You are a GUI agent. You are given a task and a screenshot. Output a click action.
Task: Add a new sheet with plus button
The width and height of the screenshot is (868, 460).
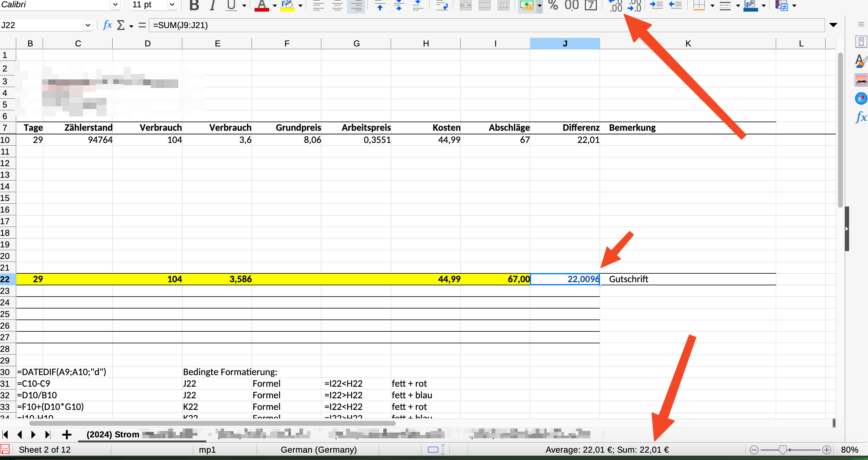(x=67, y=434)
